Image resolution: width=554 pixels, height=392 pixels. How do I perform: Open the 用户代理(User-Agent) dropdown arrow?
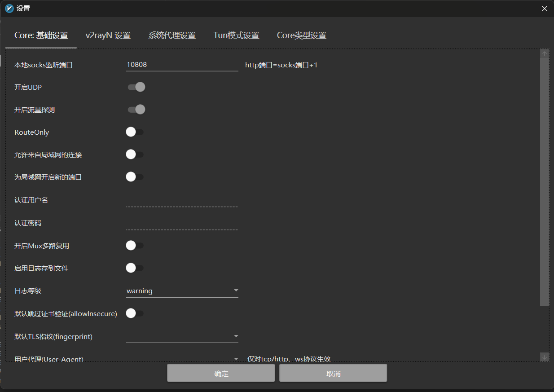tap(236, 359)
